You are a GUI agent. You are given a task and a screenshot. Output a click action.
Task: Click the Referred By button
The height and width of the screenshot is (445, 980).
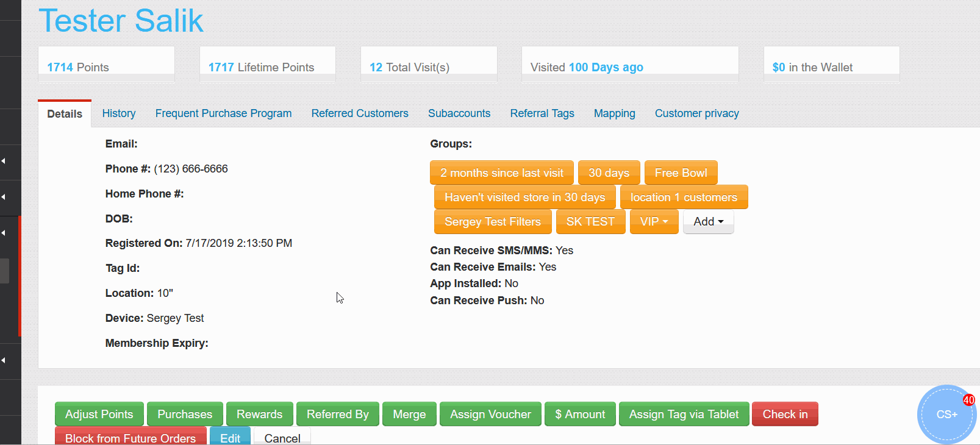[338, 415]
